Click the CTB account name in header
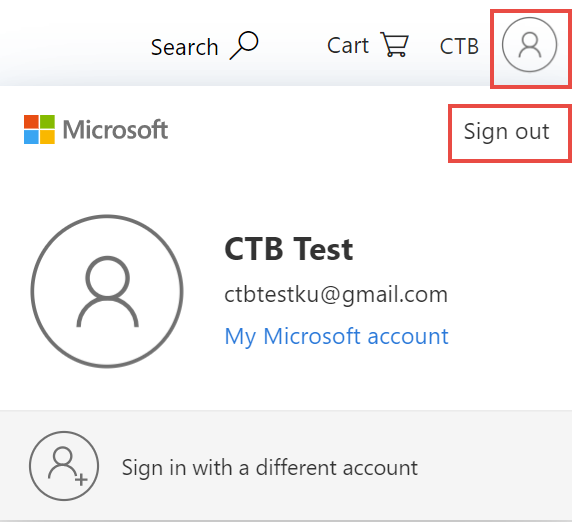This screenshot has width=572, height=522. (459, 46)
